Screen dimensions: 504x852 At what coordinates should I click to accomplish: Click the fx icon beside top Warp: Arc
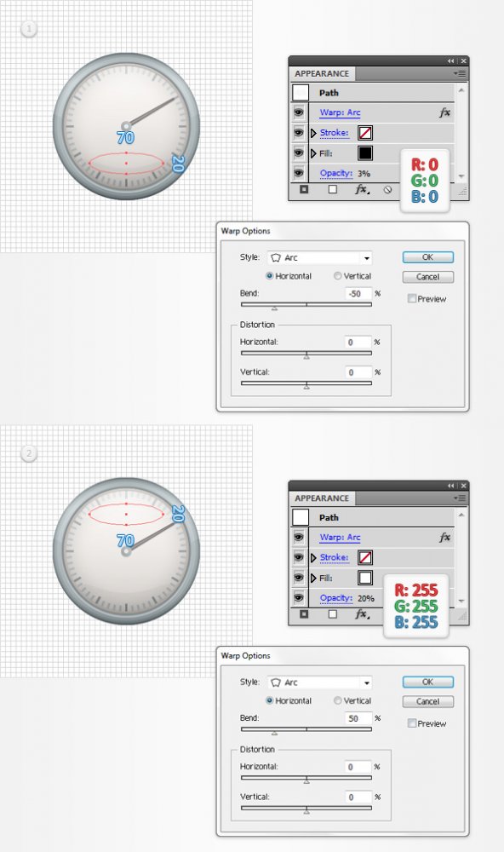point(444,112)
